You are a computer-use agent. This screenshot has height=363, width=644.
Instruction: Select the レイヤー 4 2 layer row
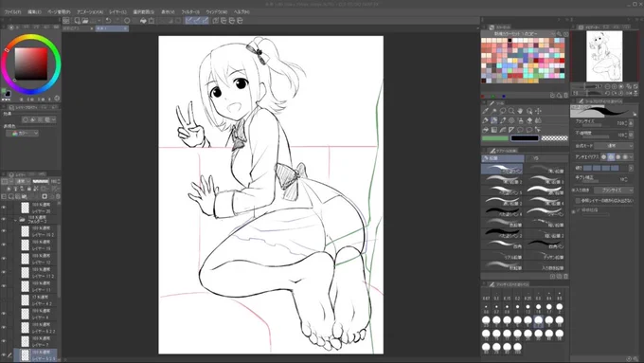[35, 300]
